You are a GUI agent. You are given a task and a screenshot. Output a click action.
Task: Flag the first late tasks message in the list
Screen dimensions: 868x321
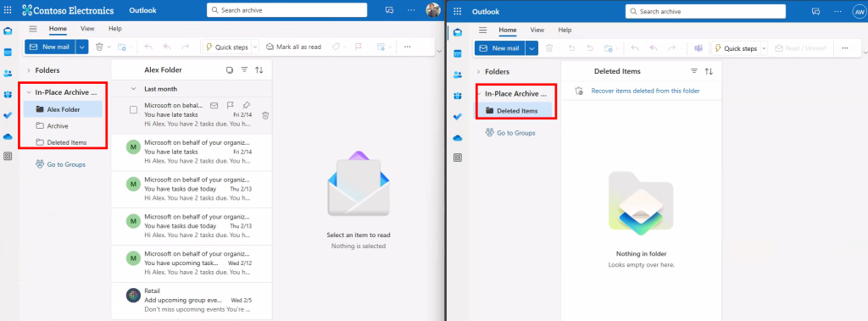click(x=231, y=105)
